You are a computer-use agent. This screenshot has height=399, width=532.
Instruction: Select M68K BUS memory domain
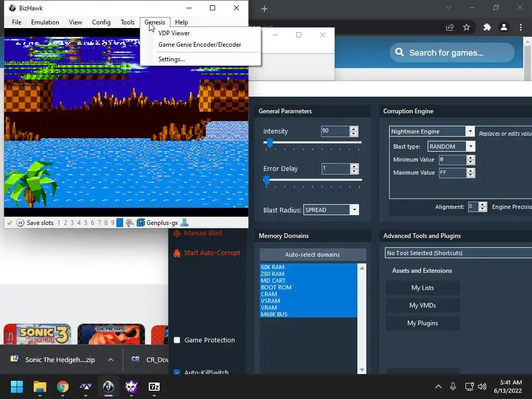(309, 314)
